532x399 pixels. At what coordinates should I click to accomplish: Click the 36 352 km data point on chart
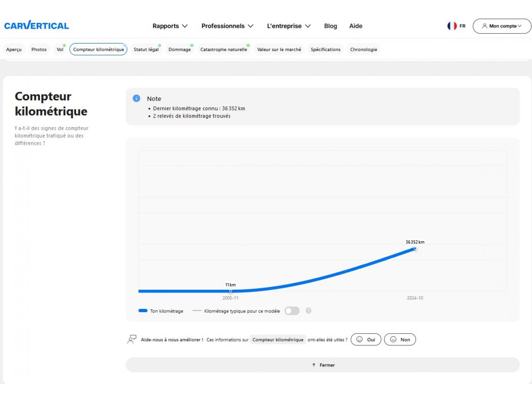[415, 249]
